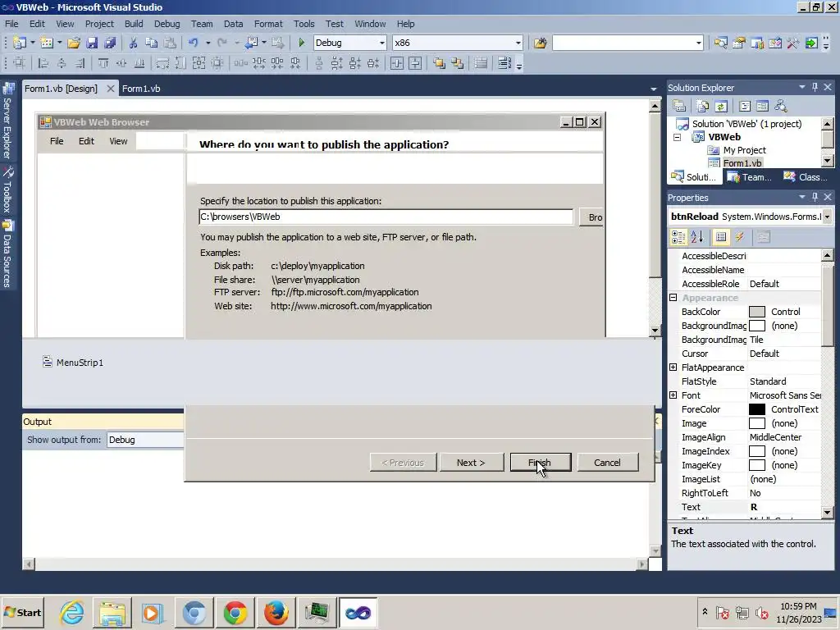Pin the Properties panel

tap(815, 197)
